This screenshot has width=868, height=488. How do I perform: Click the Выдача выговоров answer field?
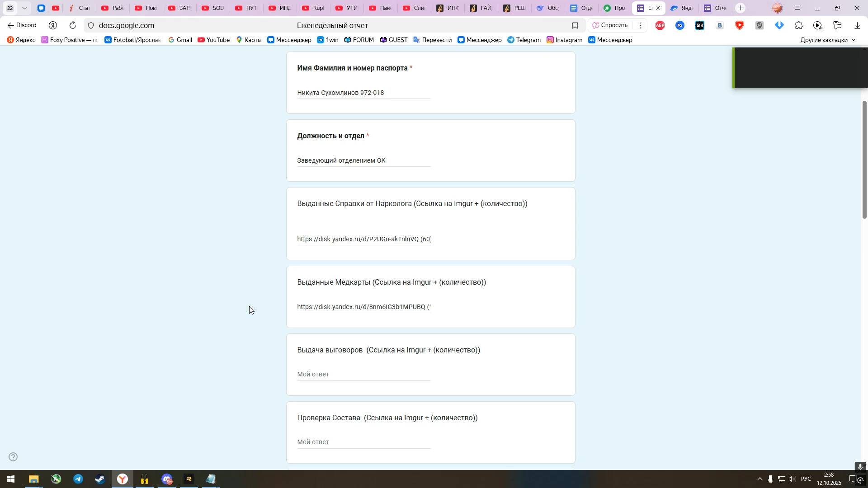click(363, 375)
